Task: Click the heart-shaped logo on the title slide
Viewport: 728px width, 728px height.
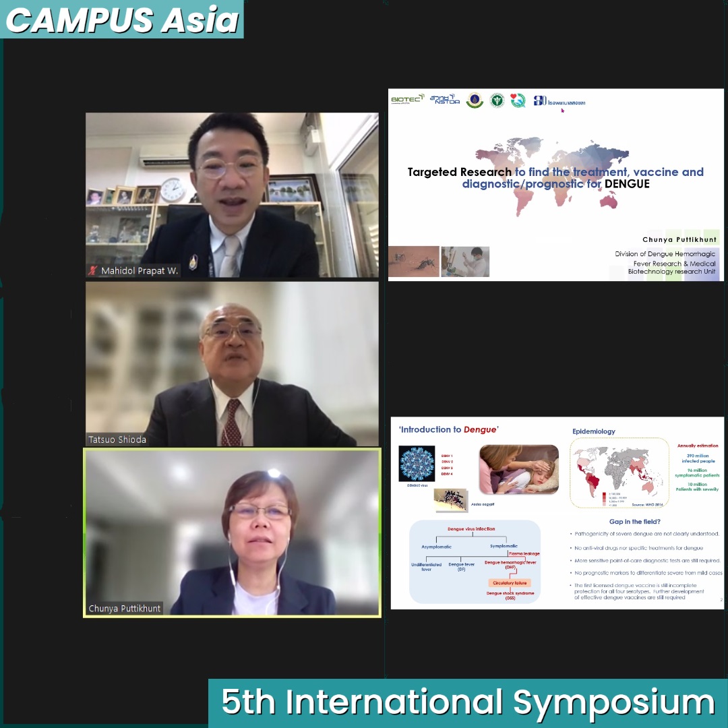Action: click(x=517, y=100)
